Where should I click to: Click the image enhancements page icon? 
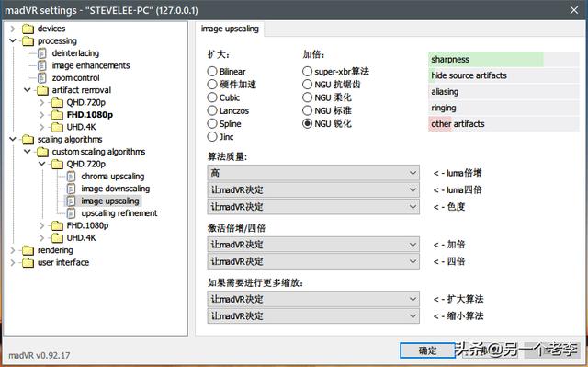pyautogui.click(x=42, y=65)
